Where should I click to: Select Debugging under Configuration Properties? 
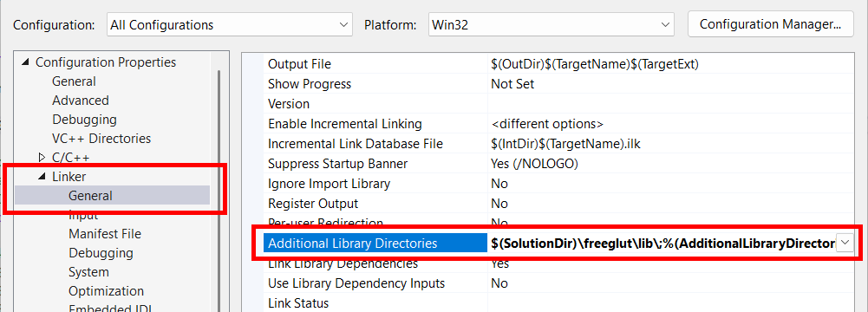pyautogui.click(x=84, y=120)
